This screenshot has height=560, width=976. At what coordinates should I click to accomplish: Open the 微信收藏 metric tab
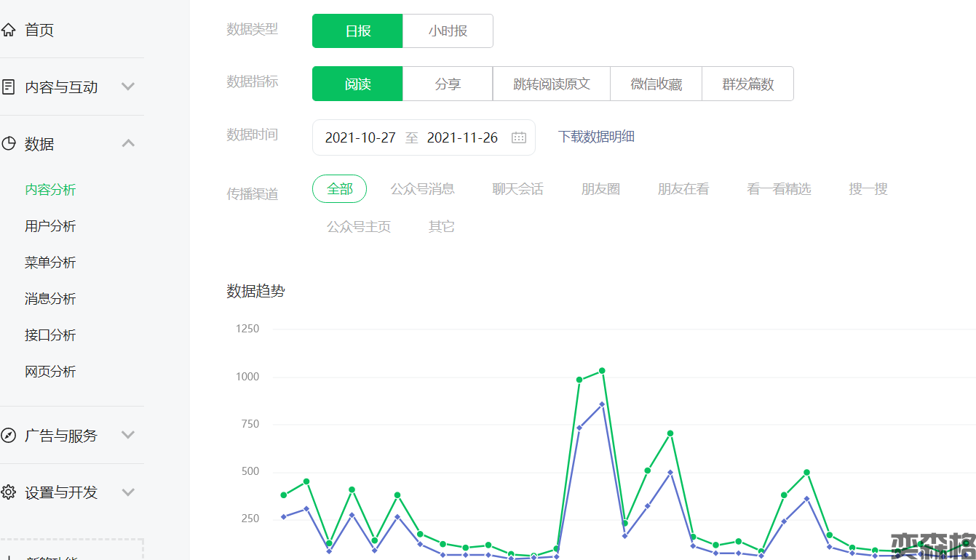(x=656, y=84)
